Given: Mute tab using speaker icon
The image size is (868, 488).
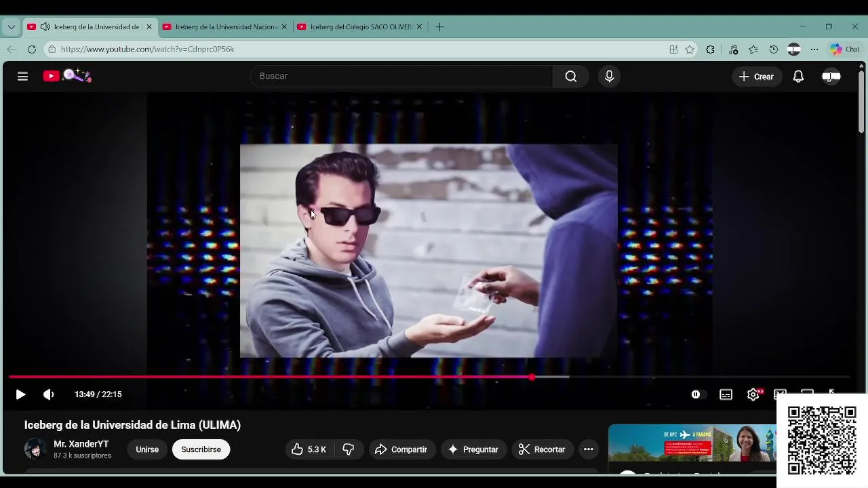Looking at the screenshot, I should (45, 27).
